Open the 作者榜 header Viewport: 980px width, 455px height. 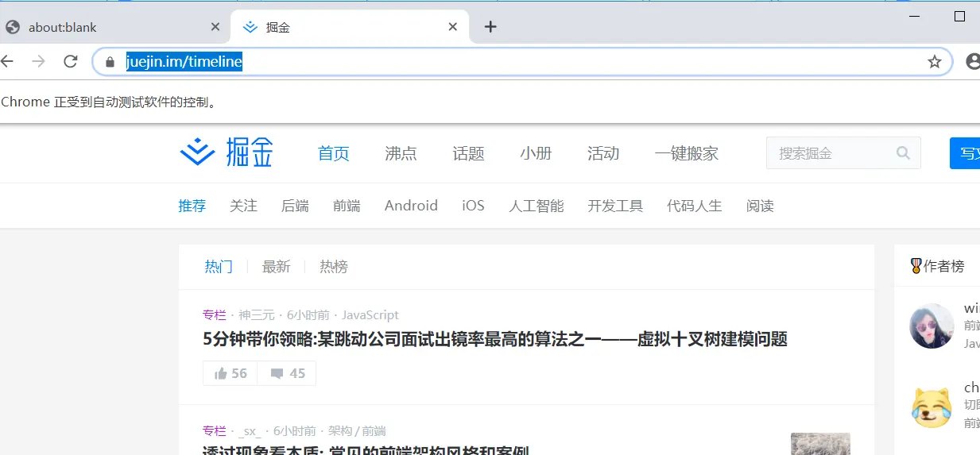(937, 267)
